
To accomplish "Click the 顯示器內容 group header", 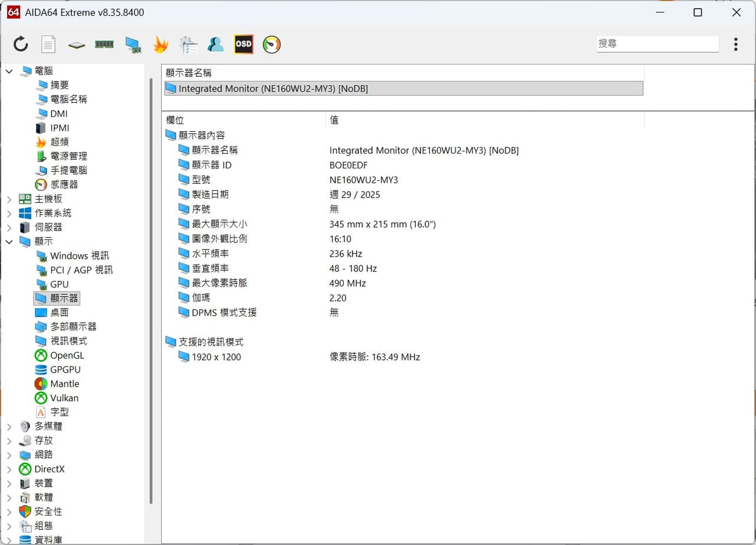I will point(201,135).
